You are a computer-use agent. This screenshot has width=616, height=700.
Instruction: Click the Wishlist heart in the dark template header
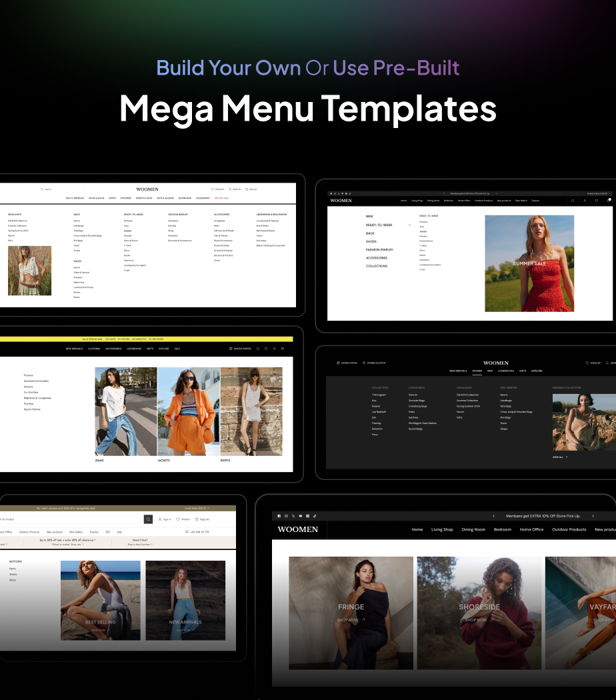tap(587, 363)
